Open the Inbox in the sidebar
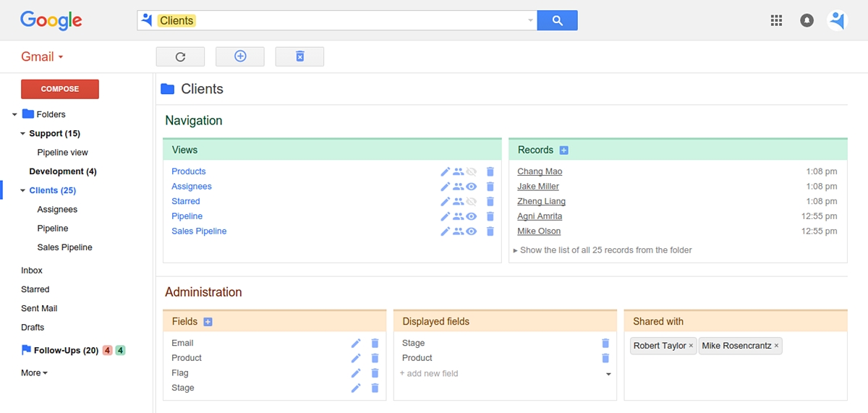 coord(32,271)
